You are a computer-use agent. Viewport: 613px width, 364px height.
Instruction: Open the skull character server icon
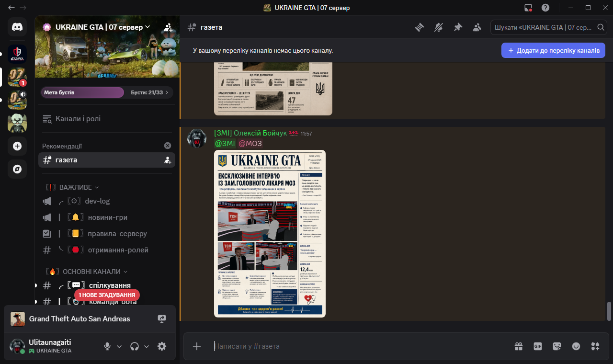(x=17, y=123)
